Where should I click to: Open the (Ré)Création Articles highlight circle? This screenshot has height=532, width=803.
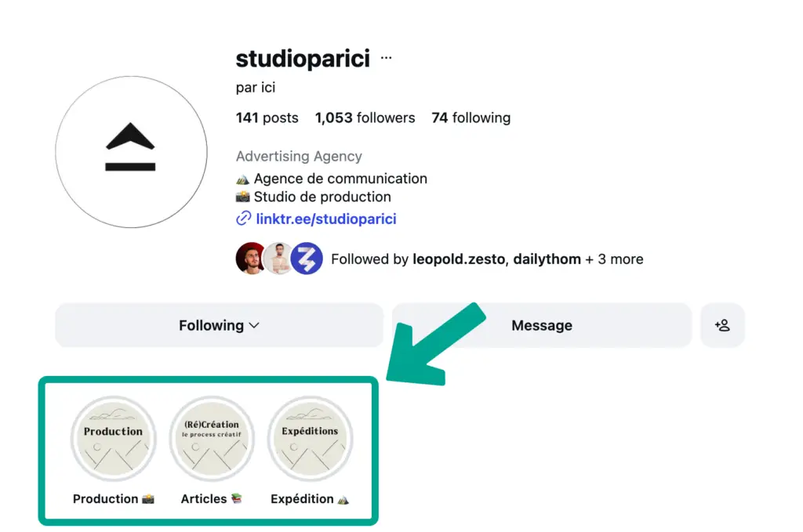(212, 439)
